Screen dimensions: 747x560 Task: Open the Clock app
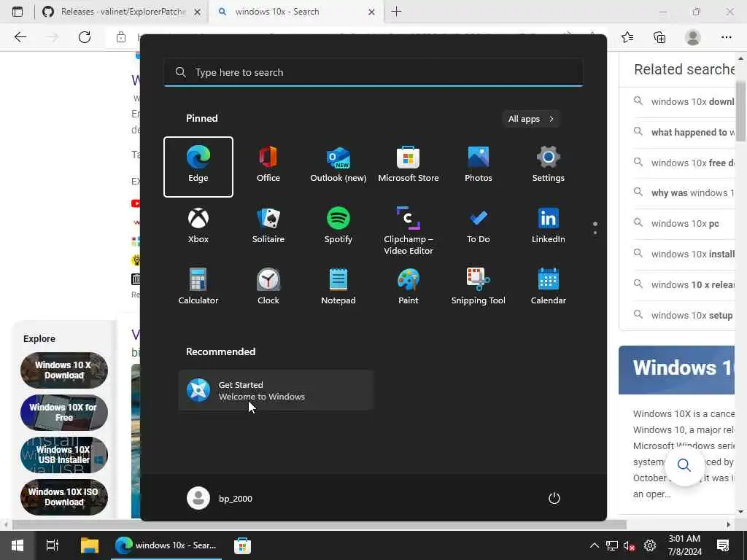click(x=268, y=287)
